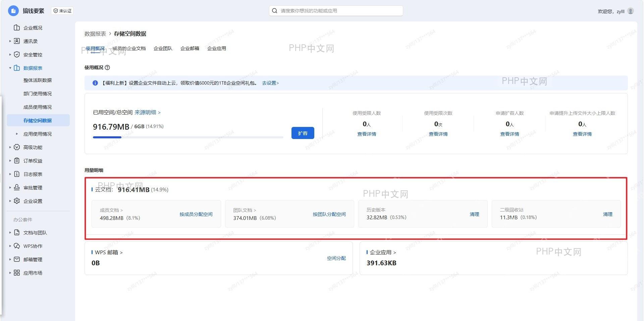Click 空间分配 in WPS 邮箱 card
644x321 pixels.
(x=336, y=258)
